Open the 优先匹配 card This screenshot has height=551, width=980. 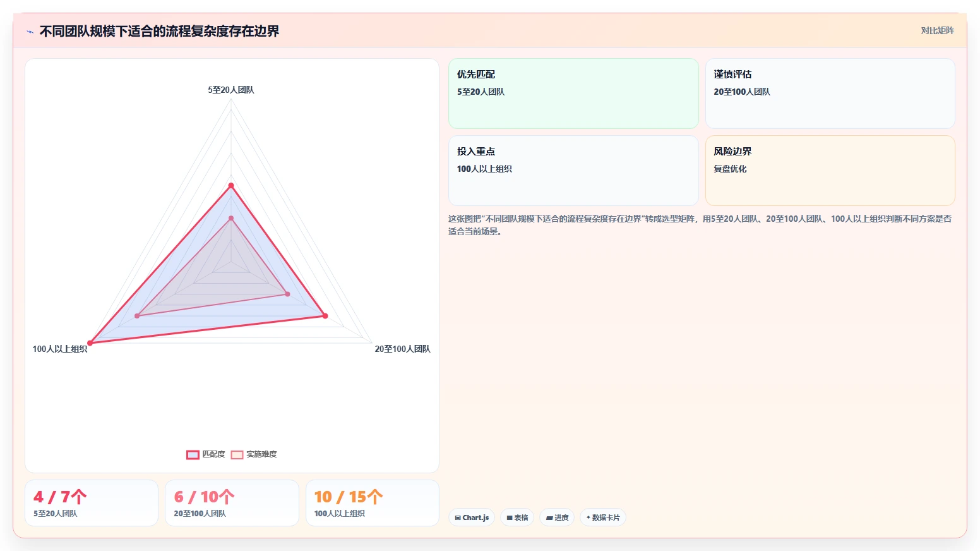[573, 94]
